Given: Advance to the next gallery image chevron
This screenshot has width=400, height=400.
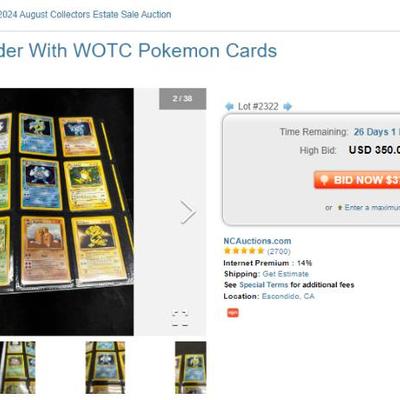Looking at the screenshot, I should [x=188, y=212].
